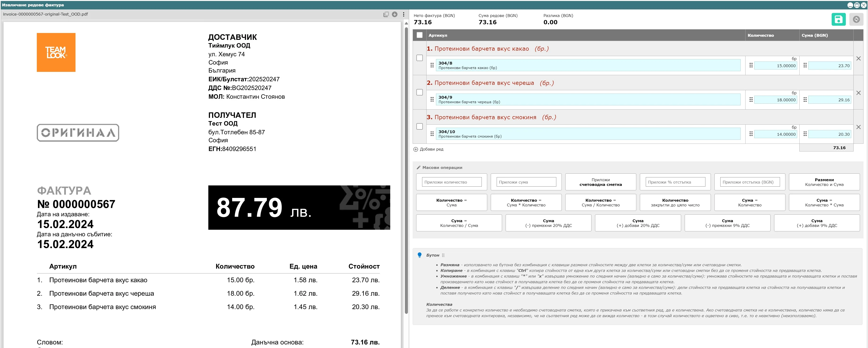Download the invoice PDF via arrow icon
Image resolution: width=868 pixels, height=348 pixels.
click(x=394, y=14)
